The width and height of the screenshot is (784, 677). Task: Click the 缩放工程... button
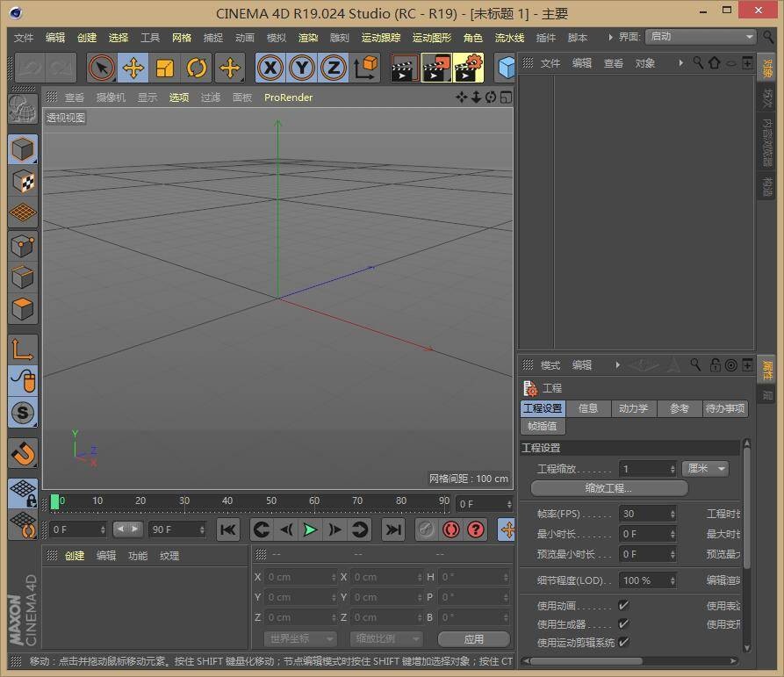609,488
